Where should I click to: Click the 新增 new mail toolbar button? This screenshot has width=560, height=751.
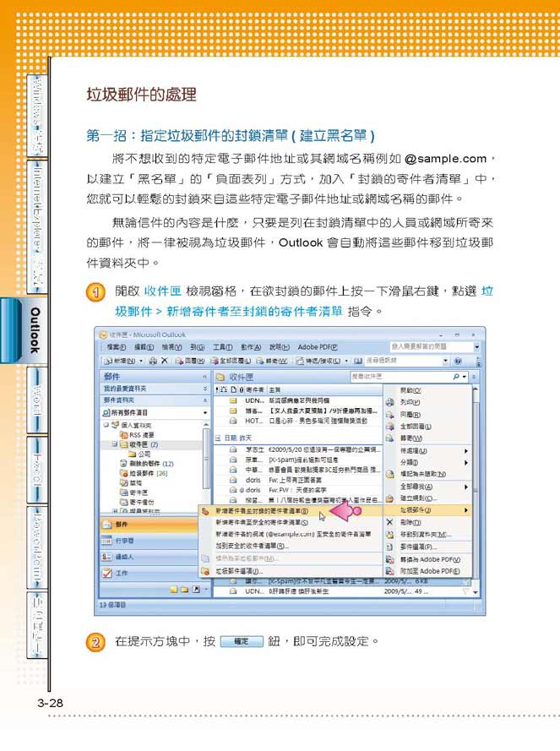coord(121,361)
